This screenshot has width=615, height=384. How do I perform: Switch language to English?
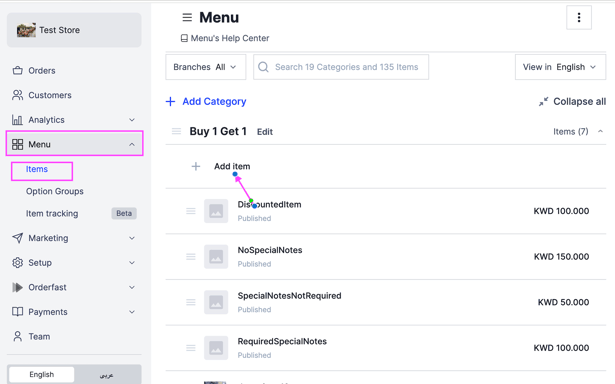tap(42, 375)
